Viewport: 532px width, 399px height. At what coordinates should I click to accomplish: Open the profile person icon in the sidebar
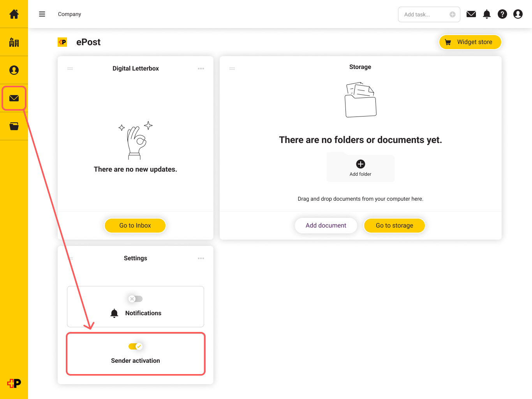14,70
